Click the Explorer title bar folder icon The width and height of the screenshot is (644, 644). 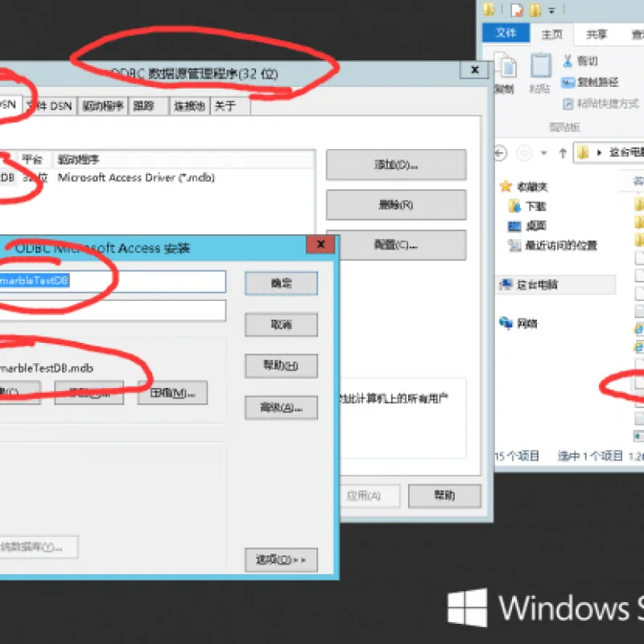[x=489, y=10]
